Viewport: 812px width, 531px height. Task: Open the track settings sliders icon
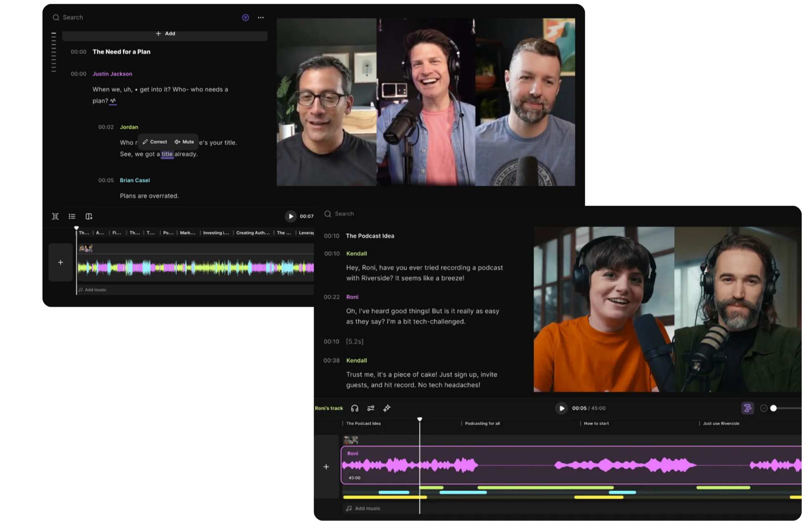click(x=371, y=408)
